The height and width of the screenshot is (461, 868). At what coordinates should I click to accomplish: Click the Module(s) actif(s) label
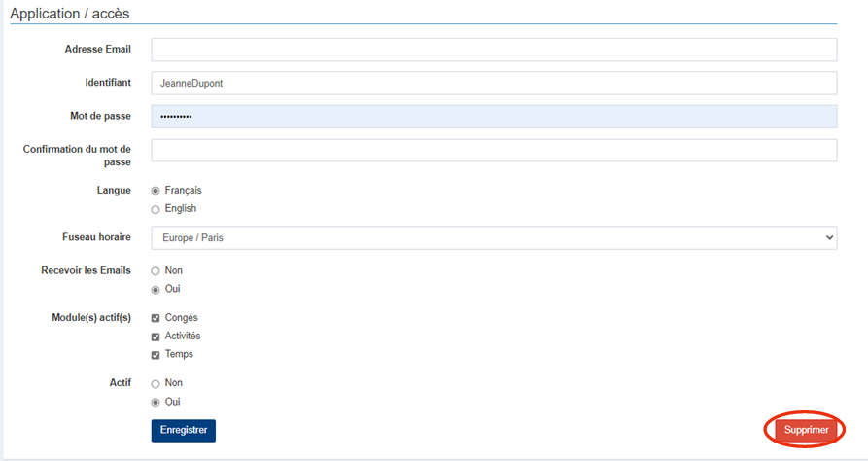91,318
